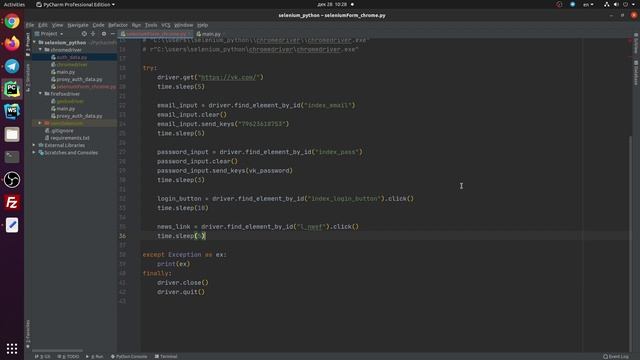Click the Project panel horizontal scrollbar

58,350
